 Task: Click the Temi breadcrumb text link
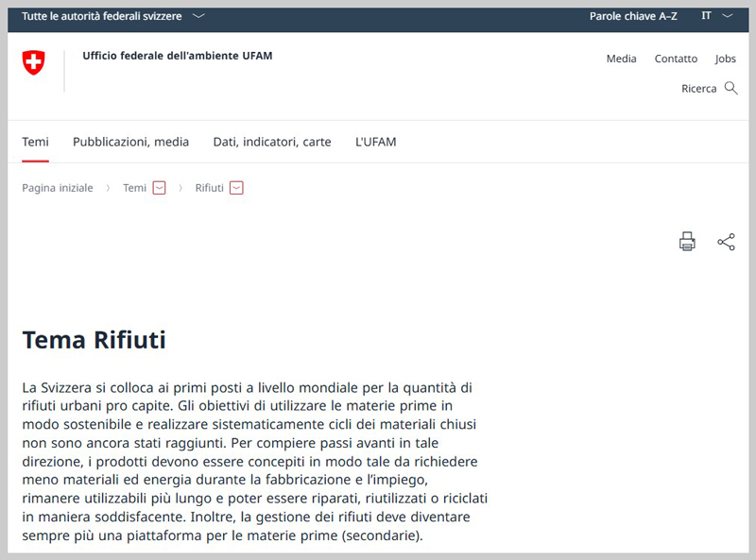point(134,188)
